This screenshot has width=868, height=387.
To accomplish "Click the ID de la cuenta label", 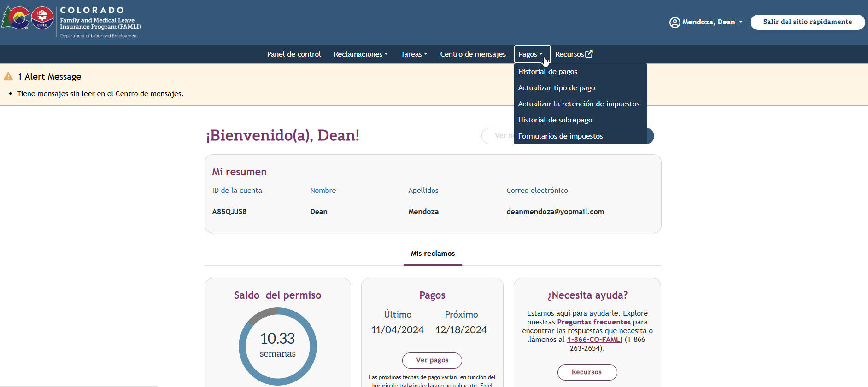I will click(x=237, y=191).
